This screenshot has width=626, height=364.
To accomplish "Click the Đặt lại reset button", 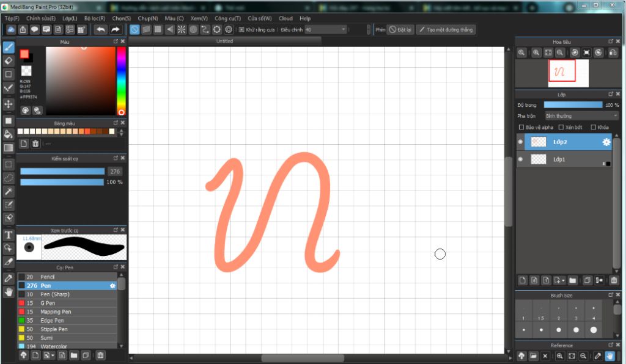I will (400, 29).
